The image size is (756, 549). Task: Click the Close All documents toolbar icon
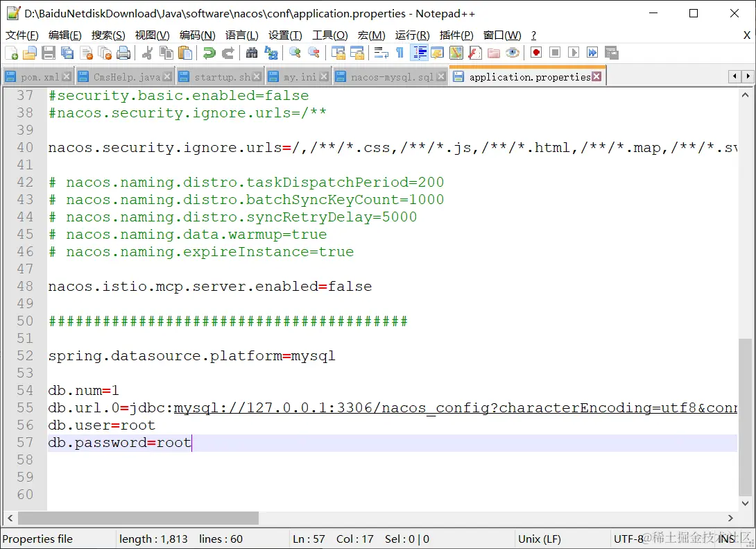pyautogui.click(x=105, y=53)
